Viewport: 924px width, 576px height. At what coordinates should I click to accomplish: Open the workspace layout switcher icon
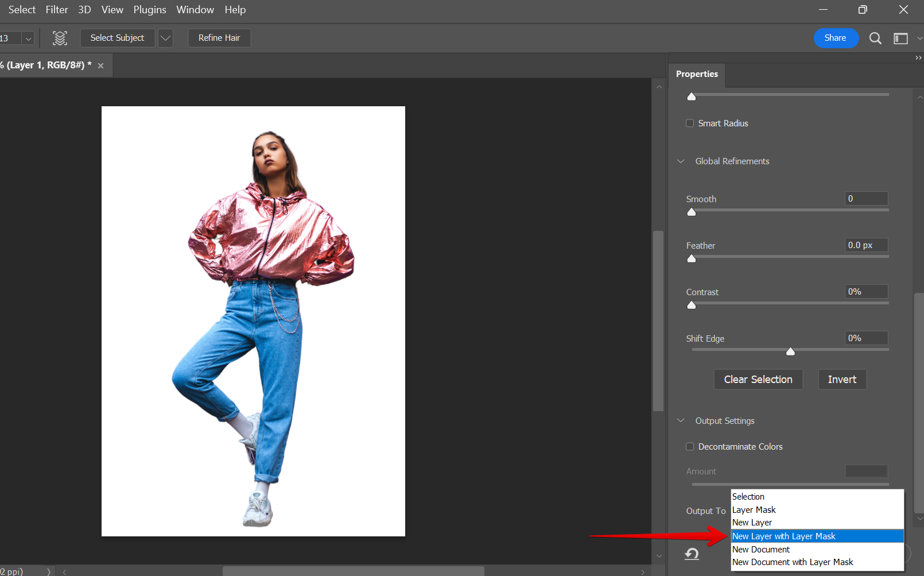[x=900, y=38]
